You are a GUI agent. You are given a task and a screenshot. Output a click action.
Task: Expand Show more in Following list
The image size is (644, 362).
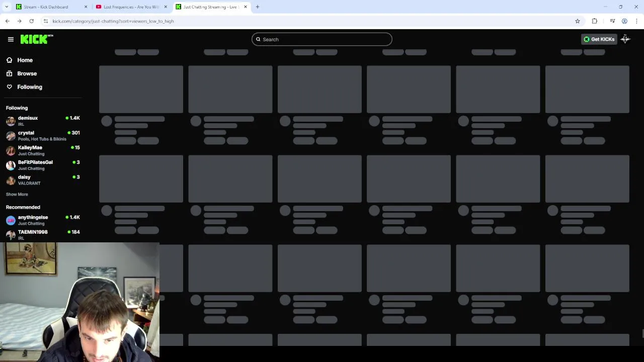point(17,194)
